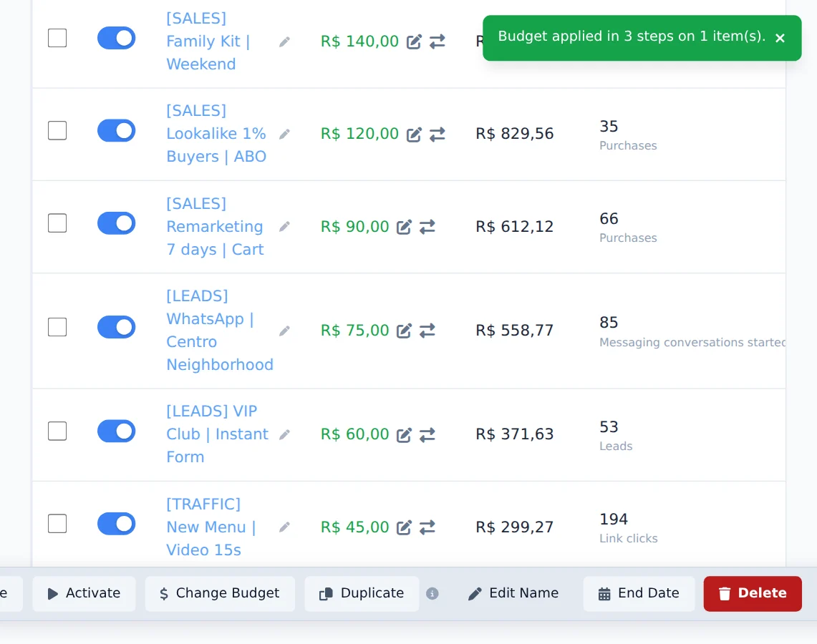Pause WhatsApp Centro Neighborhood campaign toggle

(116, 327)
